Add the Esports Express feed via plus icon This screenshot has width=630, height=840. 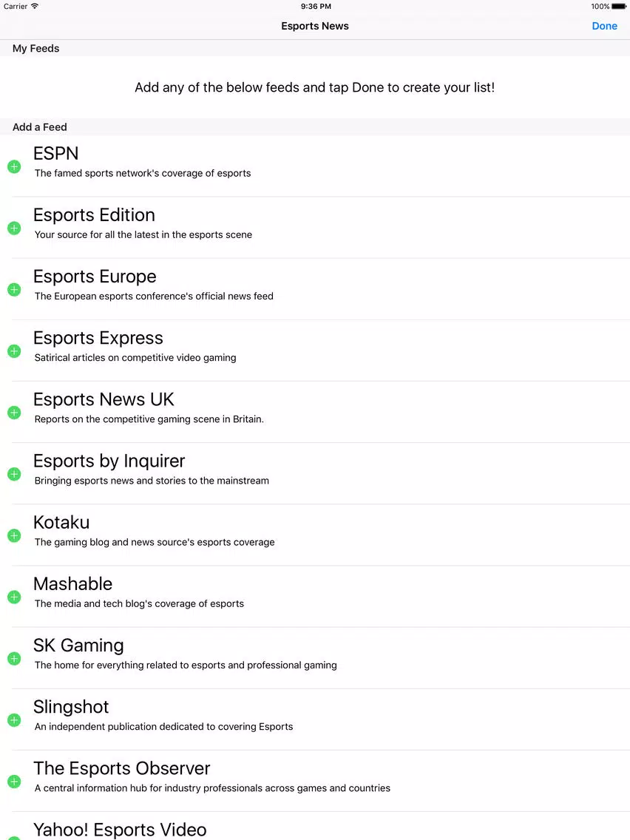point(14,351)
